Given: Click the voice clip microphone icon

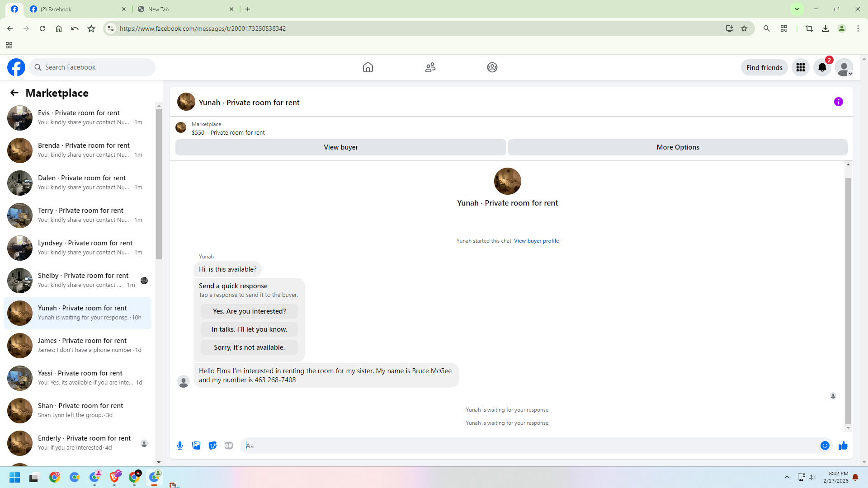Looking at the screenshot, I should click(x=180, y=446).
